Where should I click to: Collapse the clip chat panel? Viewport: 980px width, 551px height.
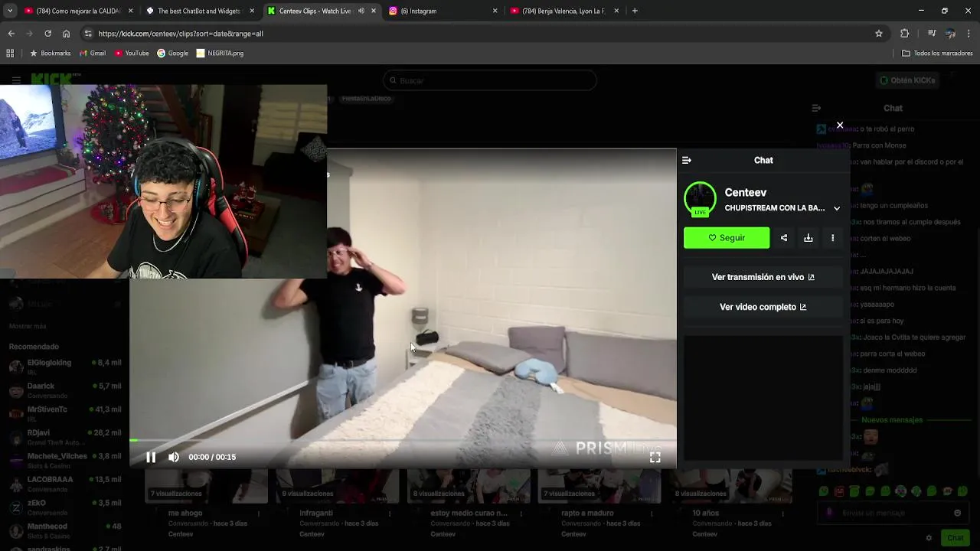point(687,160)
